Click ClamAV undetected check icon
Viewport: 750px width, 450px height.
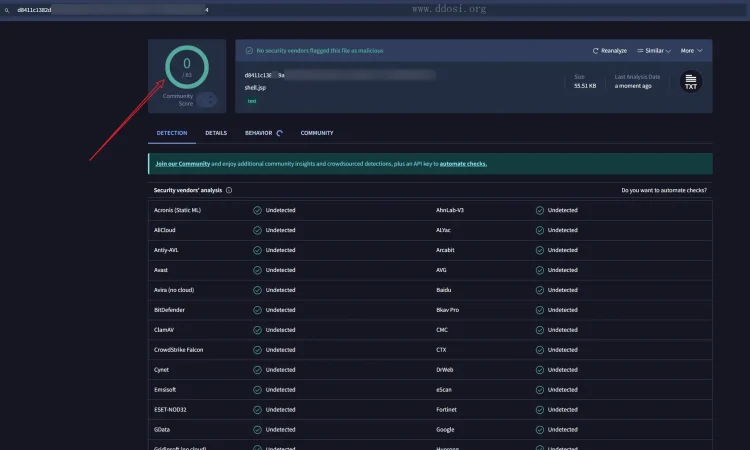coord(257,330)
